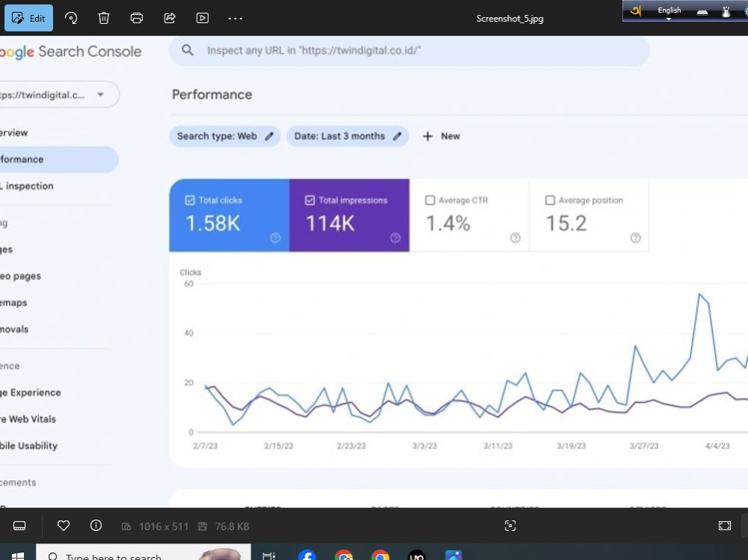Click the 3/27/23 date label on chart
Image resolution: width=748 pixels, height=560 pixels.
tap(643, 446)
